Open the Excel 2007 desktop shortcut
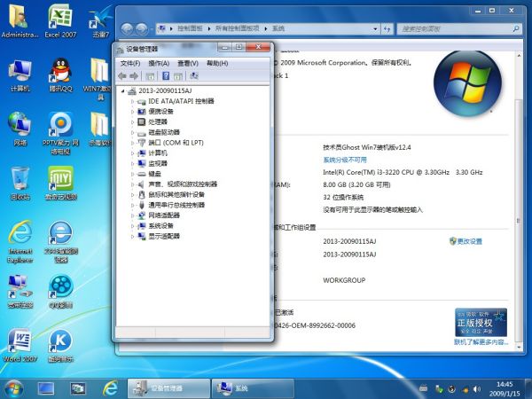Screen dimensions: 532x399 coord(60,20)
